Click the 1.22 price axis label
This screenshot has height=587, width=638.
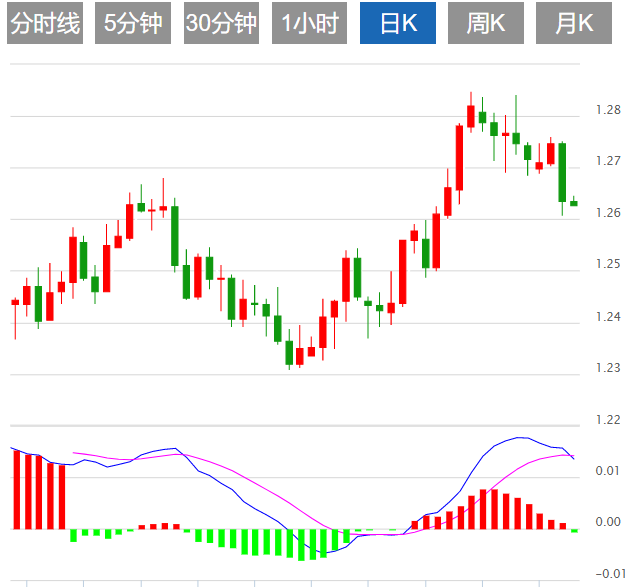click(608, 420)
